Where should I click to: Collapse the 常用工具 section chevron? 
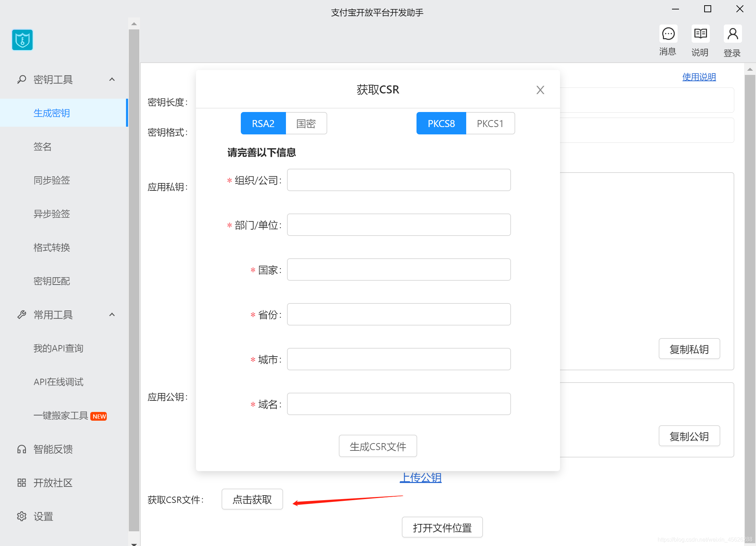point(112,315)
